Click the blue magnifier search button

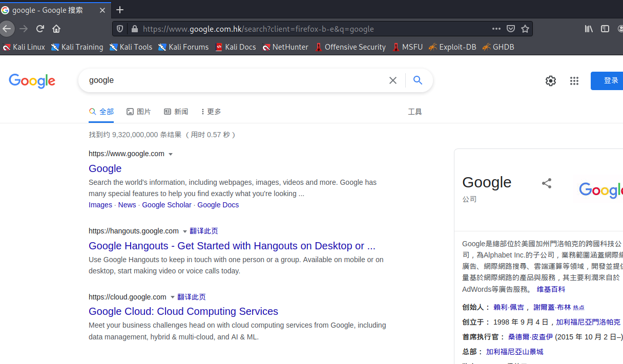[418, 80]
